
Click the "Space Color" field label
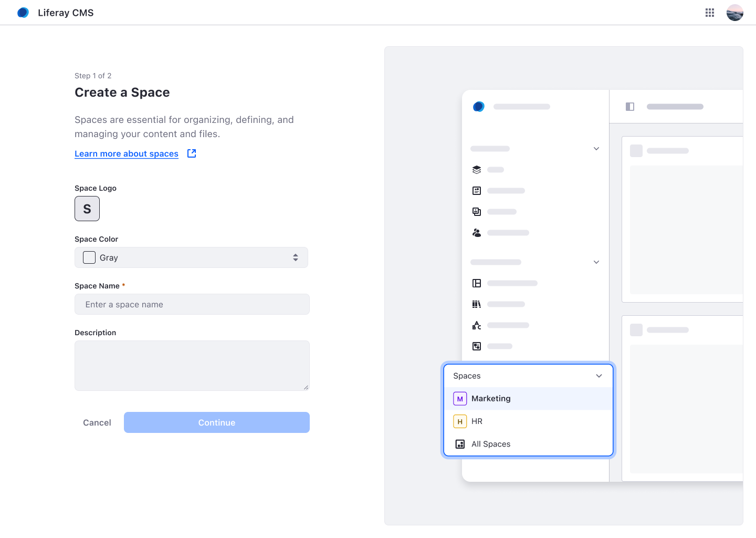click(x=97, y=239)
